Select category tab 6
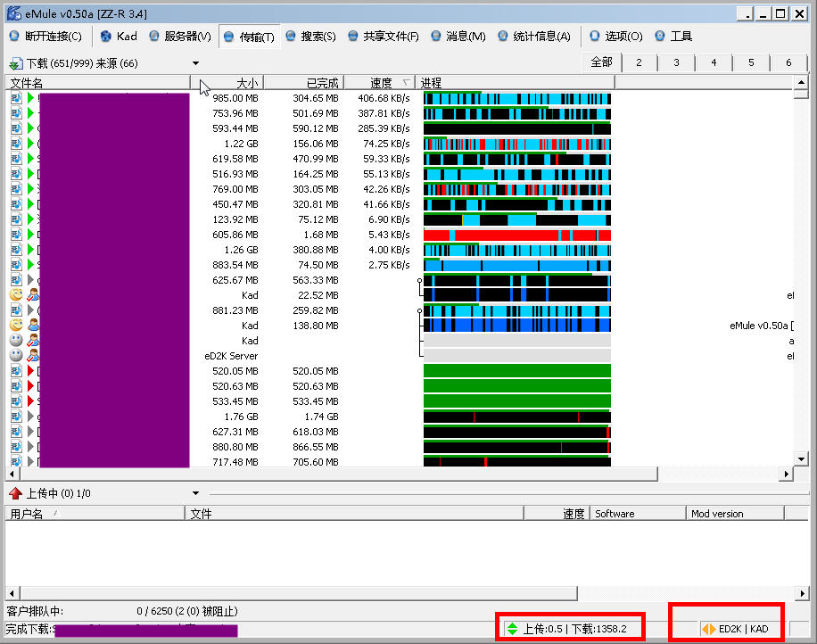 click(x=788, y=62)
